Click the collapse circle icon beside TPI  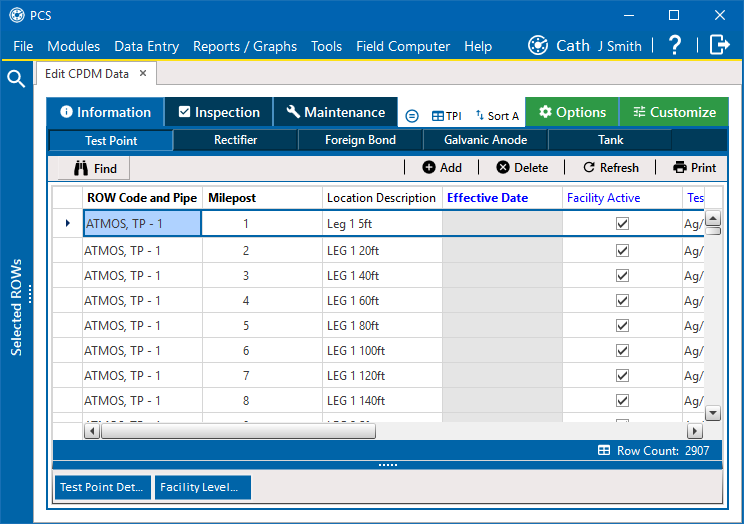tap(412, 115)
